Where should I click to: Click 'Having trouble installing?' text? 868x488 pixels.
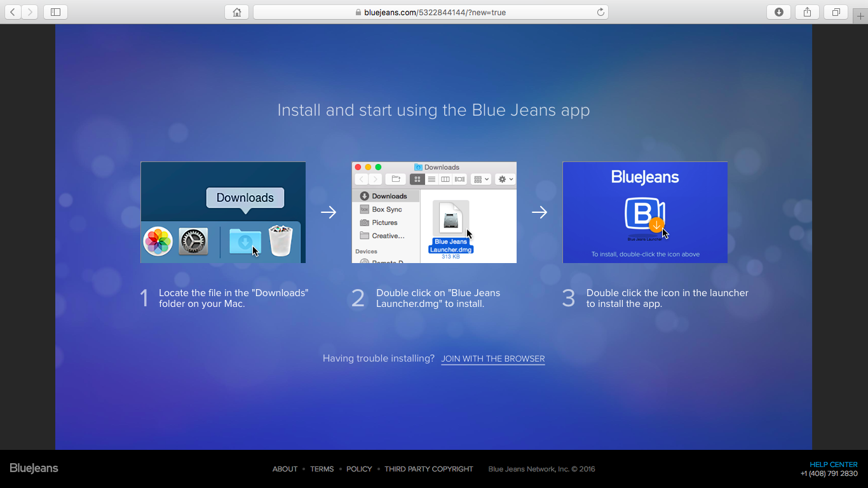(379, 358)
